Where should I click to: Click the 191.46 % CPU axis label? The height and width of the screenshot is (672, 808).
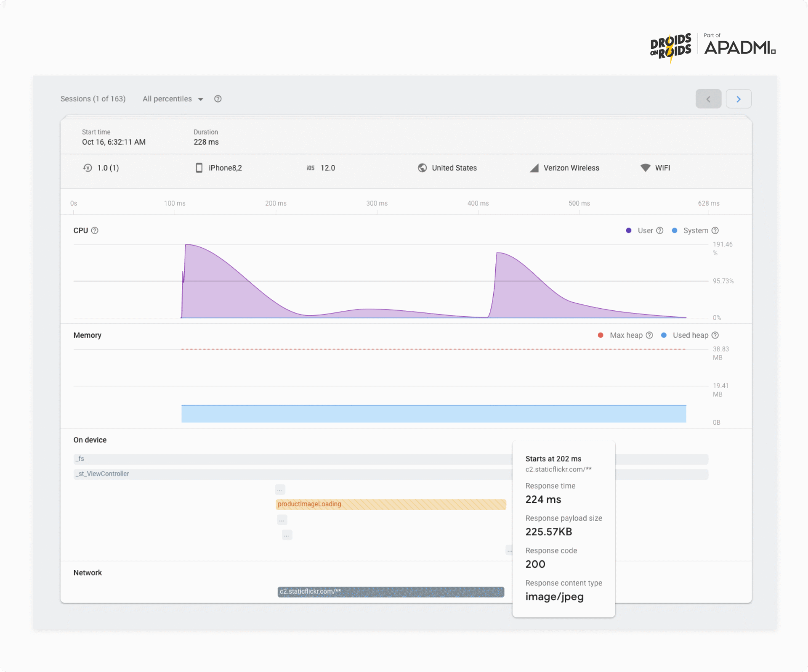[x=723, y=249]
